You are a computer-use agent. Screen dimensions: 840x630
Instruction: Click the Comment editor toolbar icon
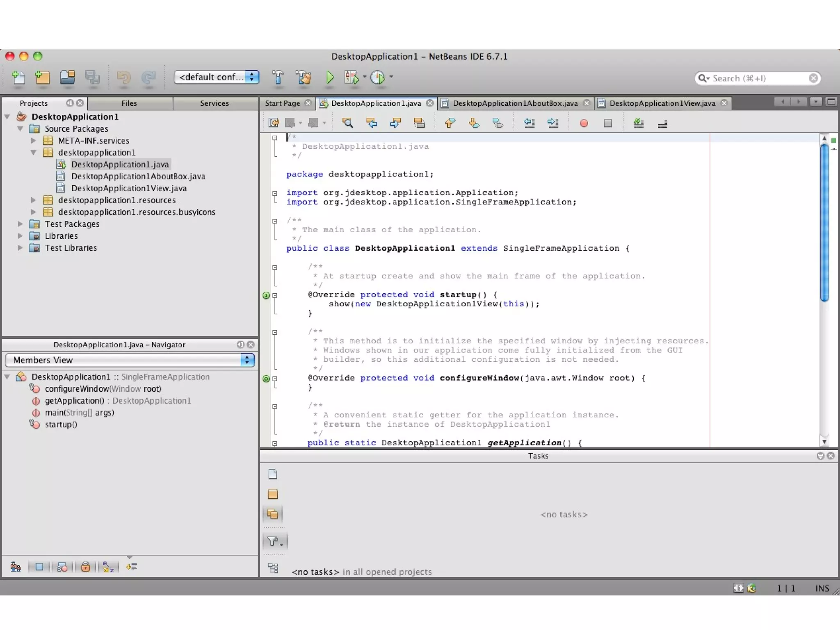[639, 123]
